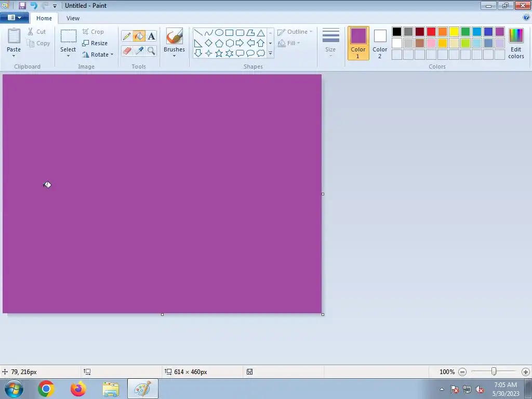The height and width of the screenshot is (399, 532).
Task: Click the zoom out minus button
Action: 462,372
